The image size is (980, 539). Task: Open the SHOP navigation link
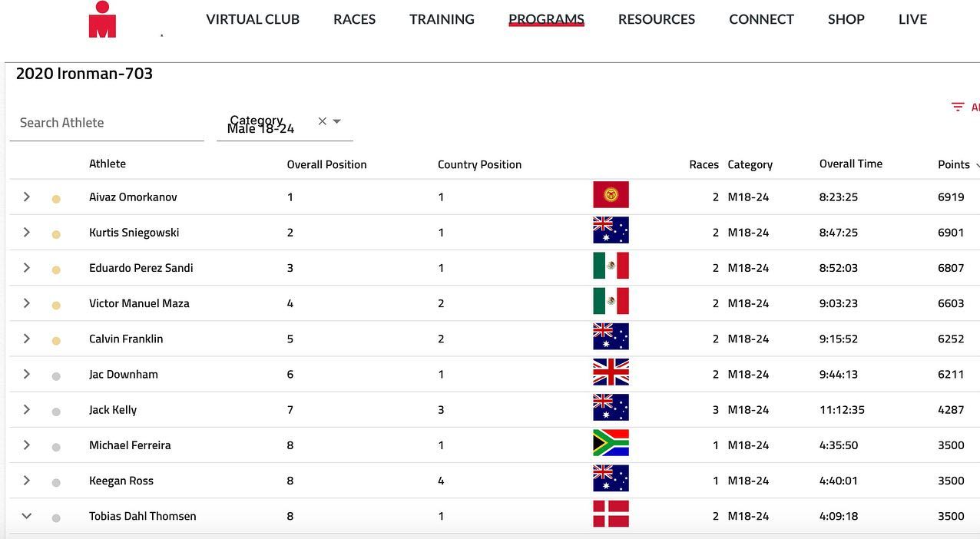click(846, 19)
